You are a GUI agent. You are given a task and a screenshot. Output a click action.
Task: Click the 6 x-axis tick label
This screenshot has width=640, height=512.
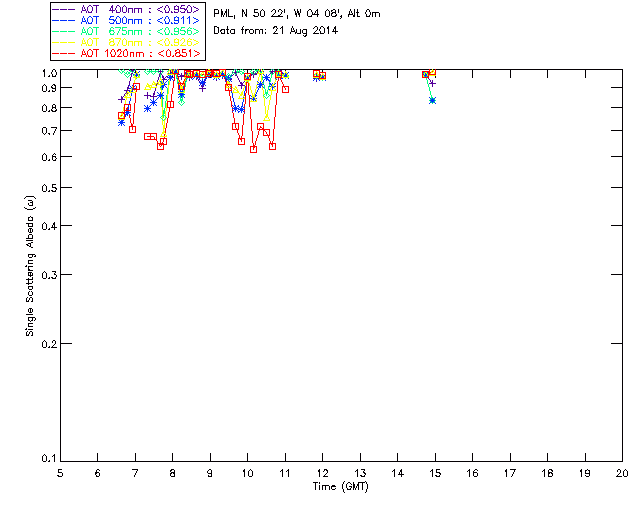98,473
